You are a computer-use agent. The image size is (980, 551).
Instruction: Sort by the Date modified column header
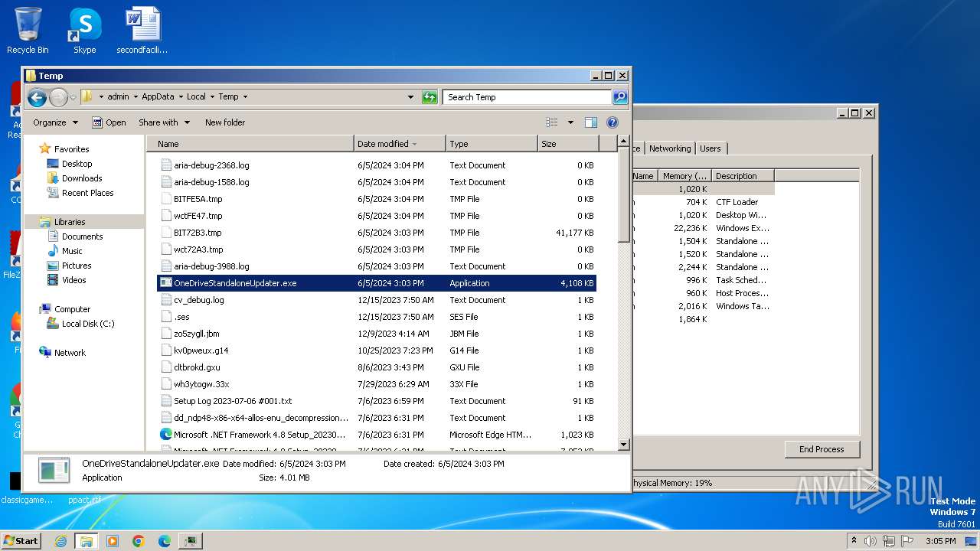point(400,144)
